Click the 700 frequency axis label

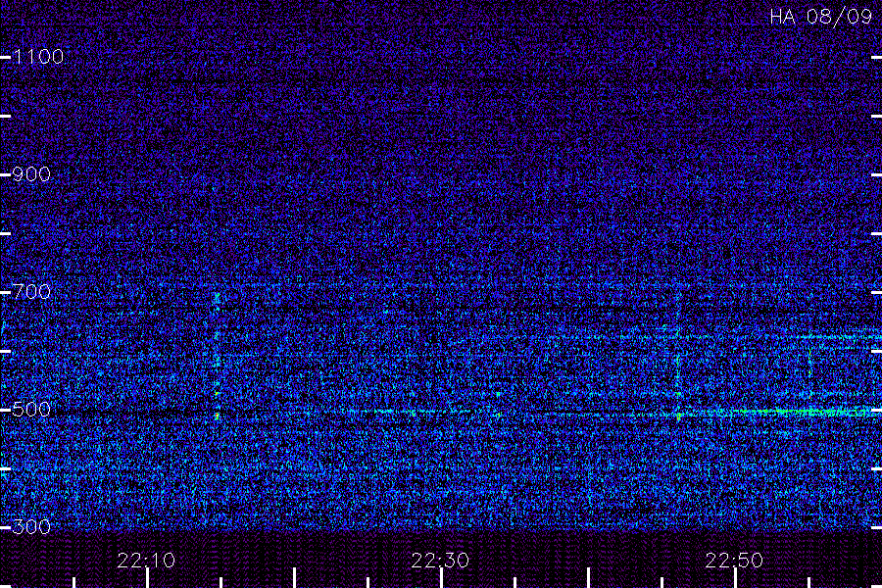[x=31, y=291]
